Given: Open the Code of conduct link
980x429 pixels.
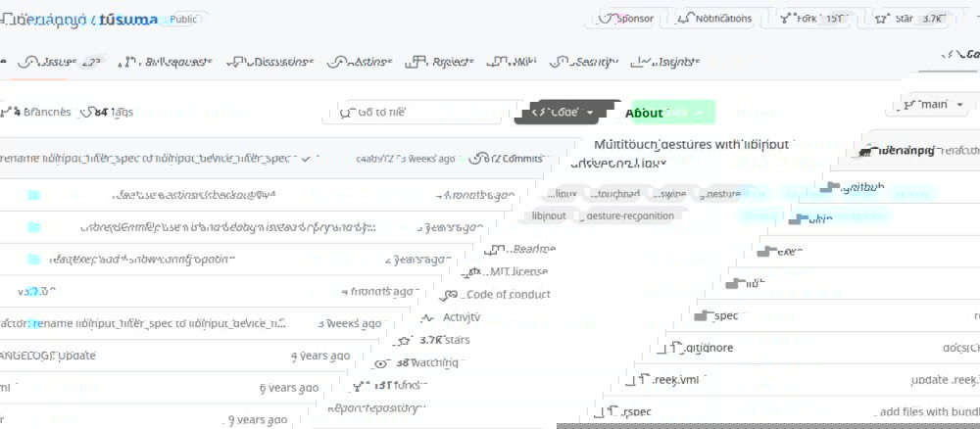Looking at the screenshot, I should 496,294.
